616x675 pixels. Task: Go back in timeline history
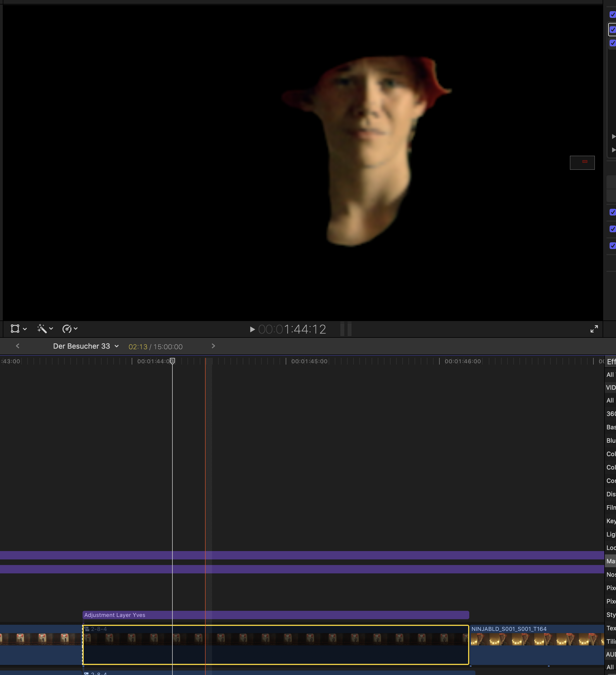18,346
